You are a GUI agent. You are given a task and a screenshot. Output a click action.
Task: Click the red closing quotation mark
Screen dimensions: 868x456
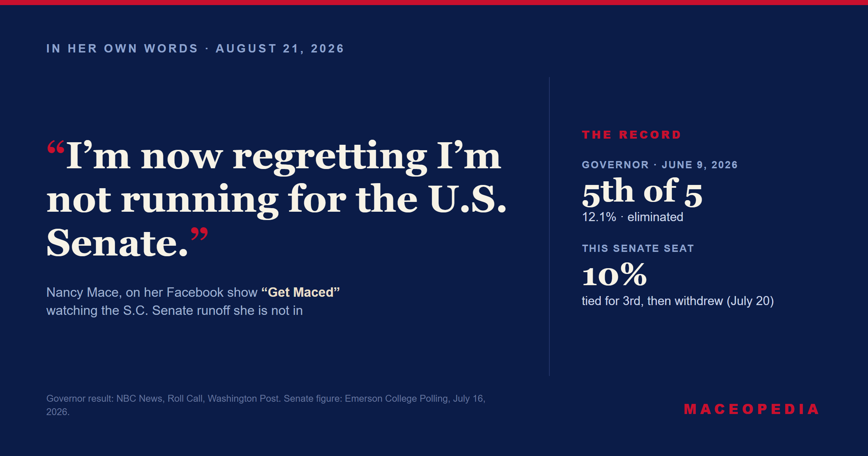[x=199, y=234]
